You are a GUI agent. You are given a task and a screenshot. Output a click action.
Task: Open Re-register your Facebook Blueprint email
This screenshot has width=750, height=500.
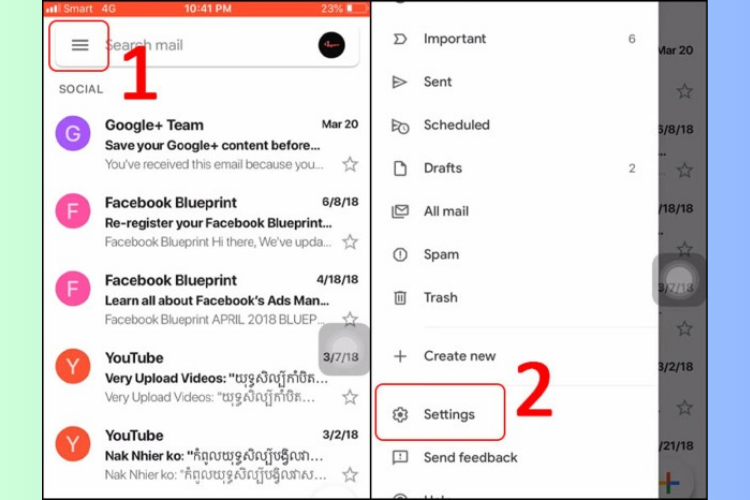click(x=207, y=222)
